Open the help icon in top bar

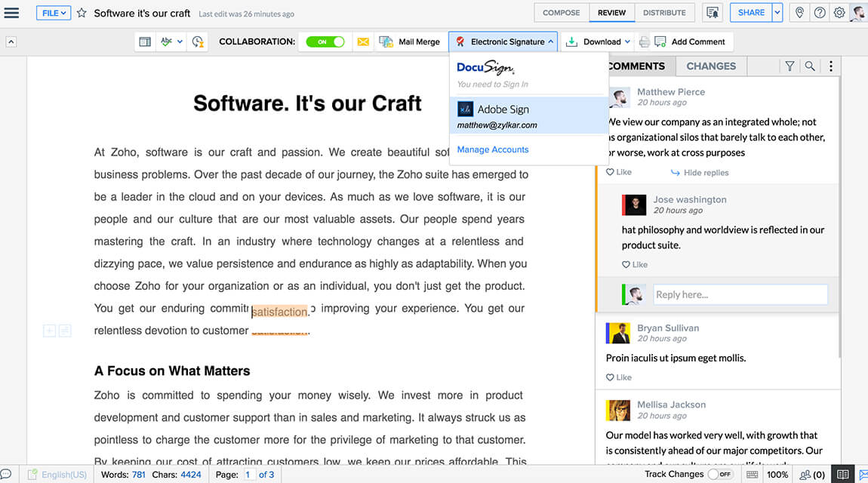point(820,12)
